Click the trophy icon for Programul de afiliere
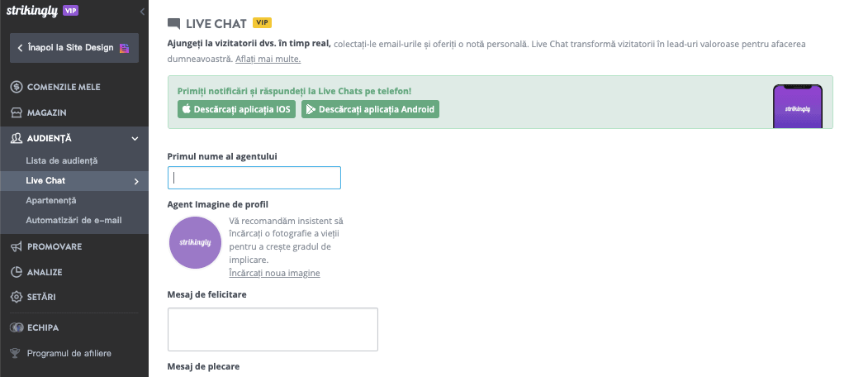This screenshot has width=868, height=377. click(17, 353)
